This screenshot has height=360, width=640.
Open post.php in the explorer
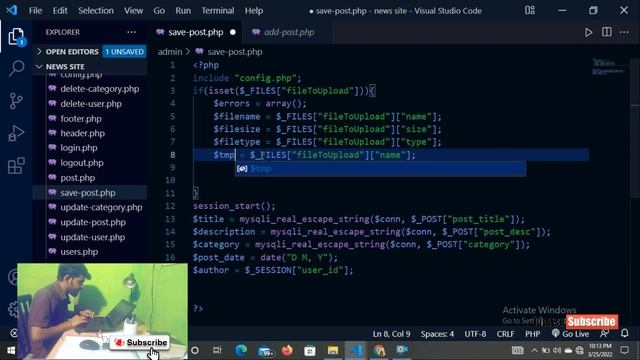(x=78, y=178)
